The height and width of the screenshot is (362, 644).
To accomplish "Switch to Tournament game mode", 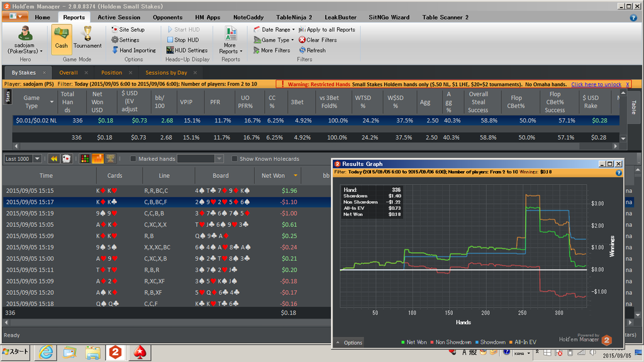I will (87, 39).
